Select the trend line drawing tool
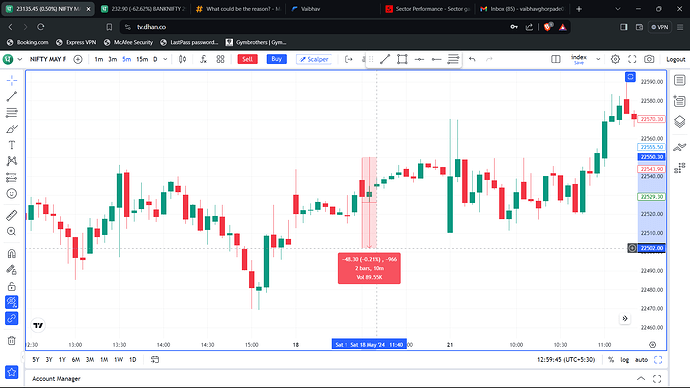Screen dimensions: 690x388 pos(12,96)
